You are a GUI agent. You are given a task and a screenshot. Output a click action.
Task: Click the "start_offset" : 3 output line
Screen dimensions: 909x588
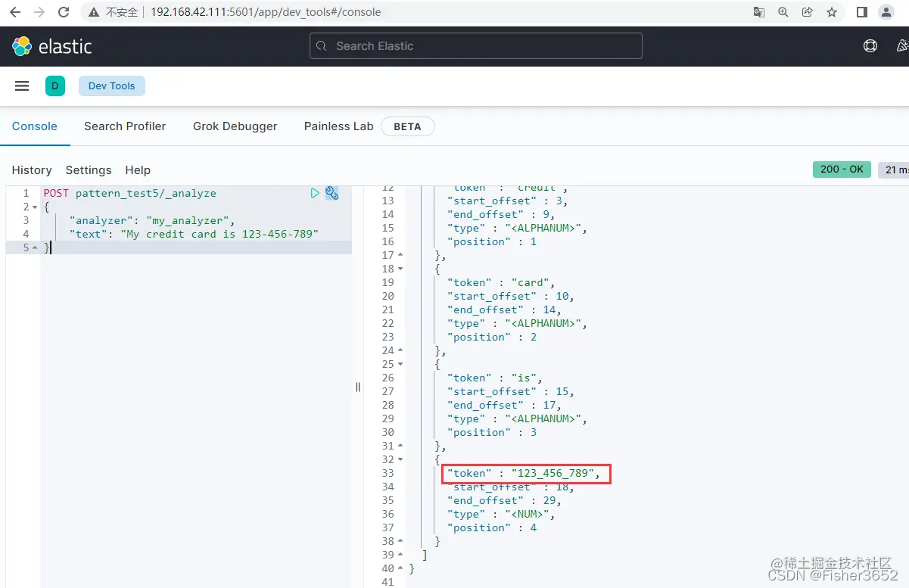(x=507, y=201)
